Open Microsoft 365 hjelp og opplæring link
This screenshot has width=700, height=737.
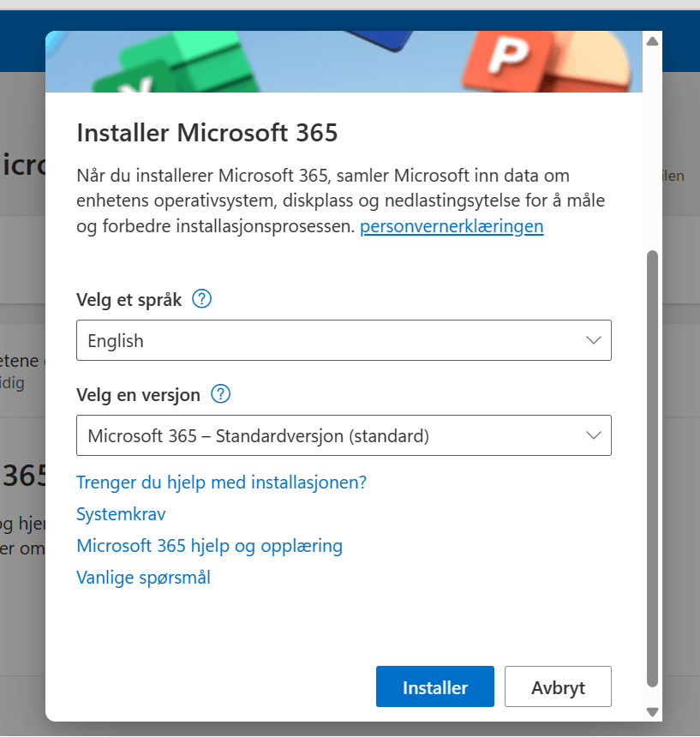pos(210,546)
